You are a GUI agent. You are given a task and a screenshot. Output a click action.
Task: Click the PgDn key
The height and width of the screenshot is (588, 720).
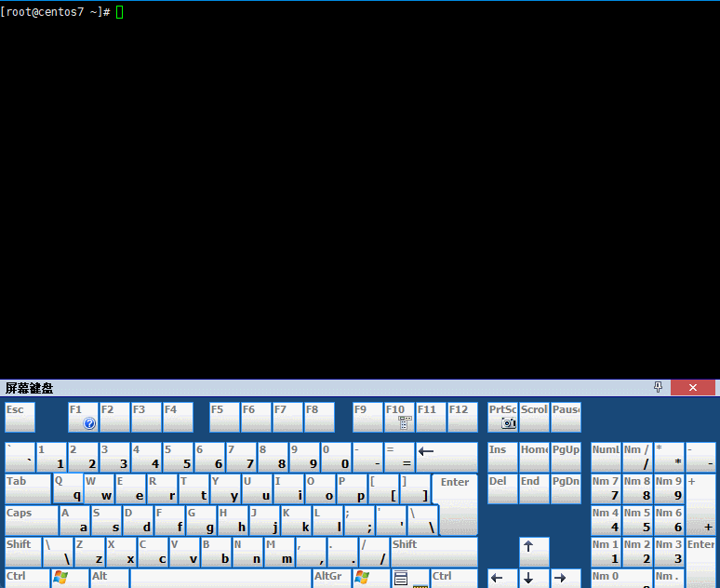tap(567, 488)
